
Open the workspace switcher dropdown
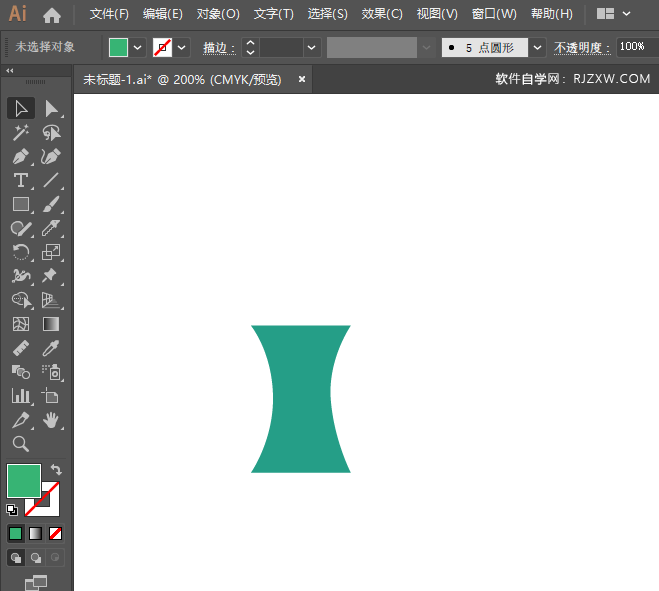click(614, 14)
